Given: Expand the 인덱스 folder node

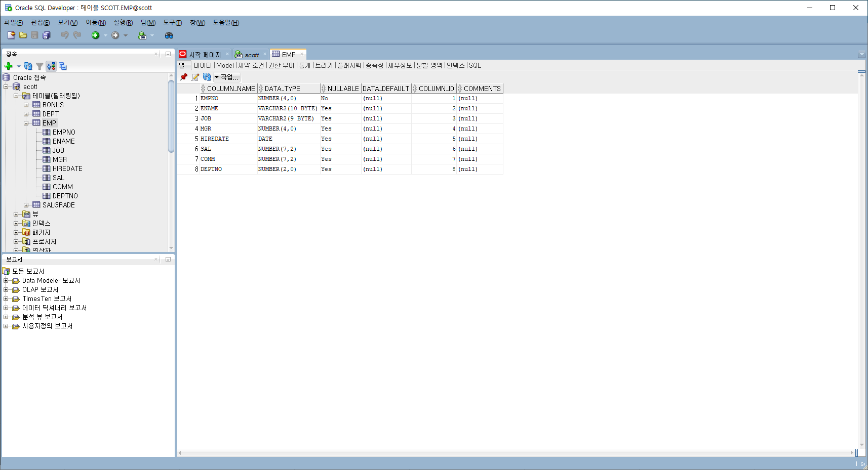Looking at the screenshot, I should (x=16, y=223).
